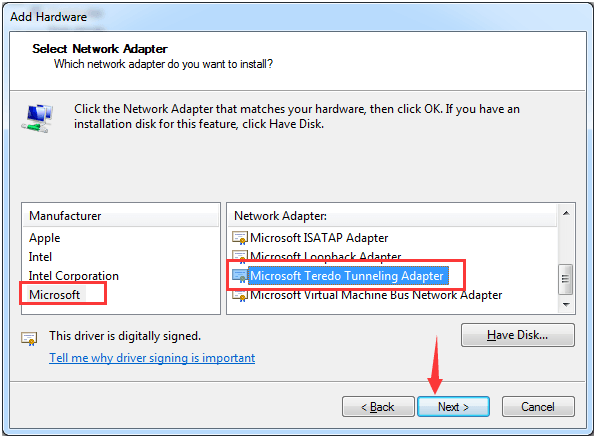Open the Have Disk dialog
Image resolution: width=596 pixels, height=438 pixels.
tap(518, 335)
